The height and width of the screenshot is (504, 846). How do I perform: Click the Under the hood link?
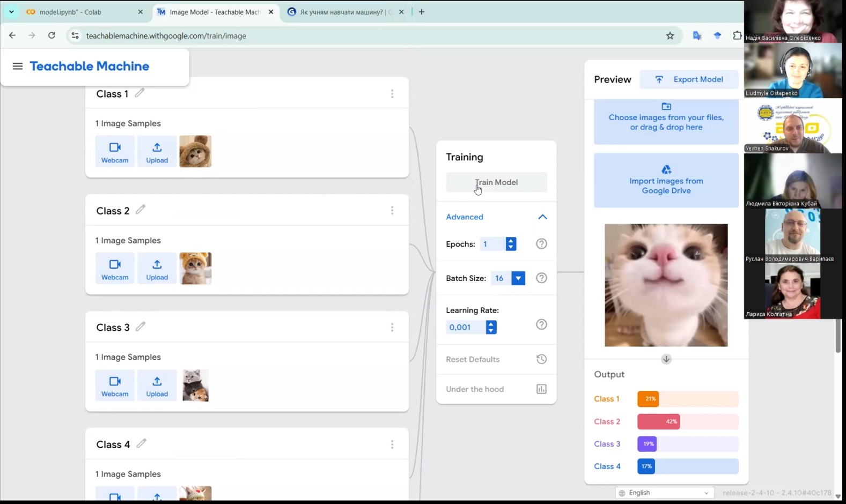475,389
